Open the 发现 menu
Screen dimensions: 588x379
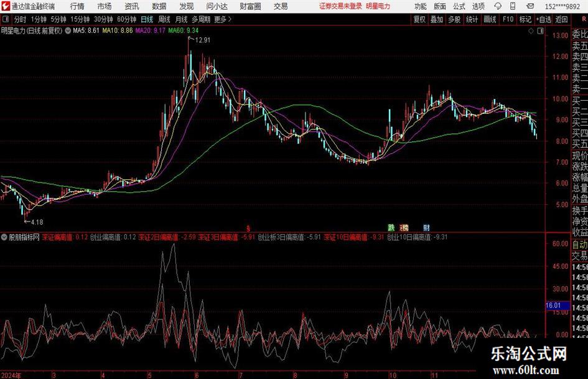coord(187,6)
